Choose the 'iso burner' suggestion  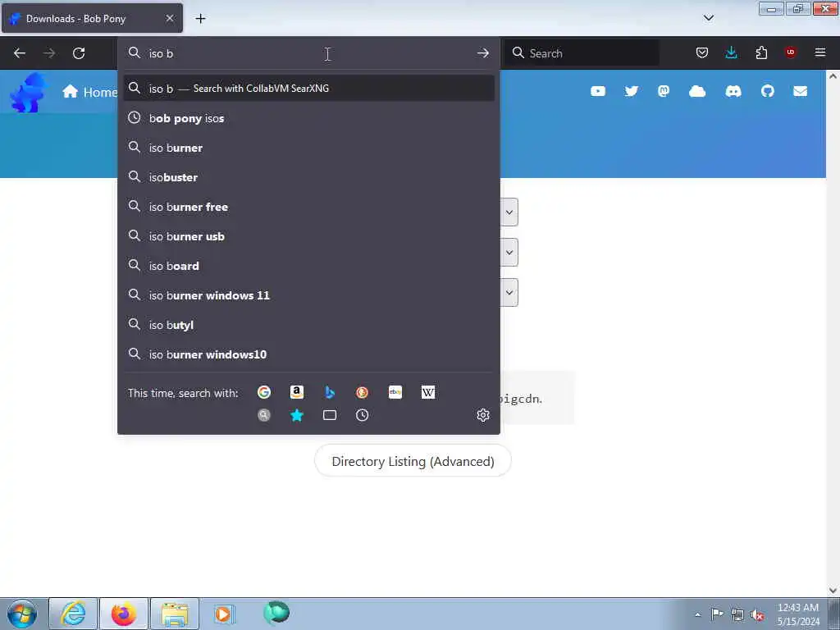[x=308, y=148]
